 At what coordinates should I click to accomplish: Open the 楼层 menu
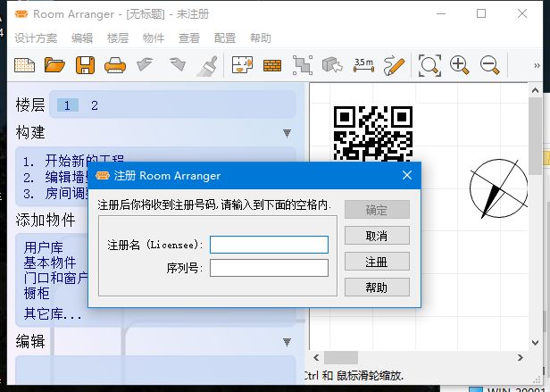point(118,38)
